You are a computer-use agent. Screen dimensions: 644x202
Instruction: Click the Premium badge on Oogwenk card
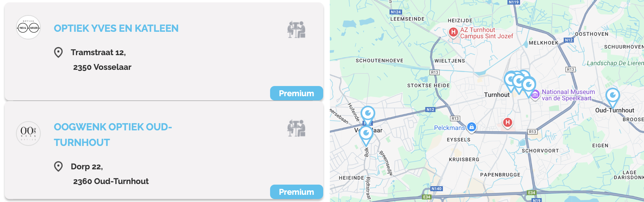pyautogui.click(x=296, y=192)
